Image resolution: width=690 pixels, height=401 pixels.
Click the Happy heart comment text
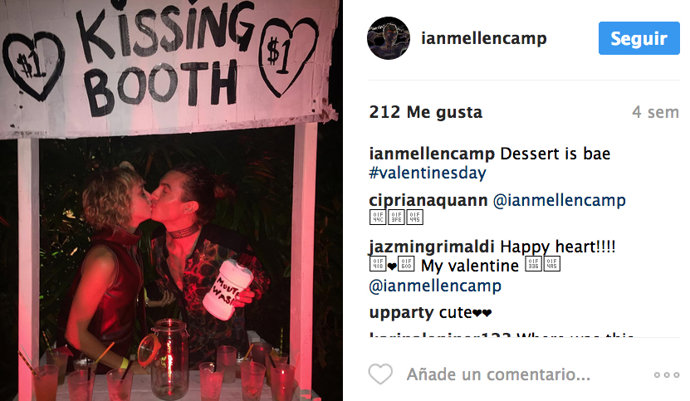coord(558,247)
